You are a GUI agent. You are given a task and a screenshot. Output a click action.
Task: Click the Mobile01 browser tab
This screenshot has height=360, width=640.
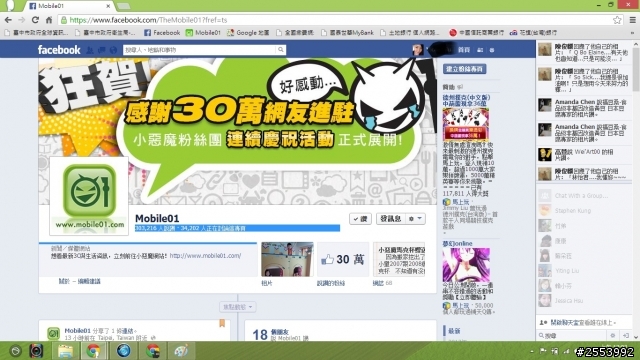pos(69,6)
